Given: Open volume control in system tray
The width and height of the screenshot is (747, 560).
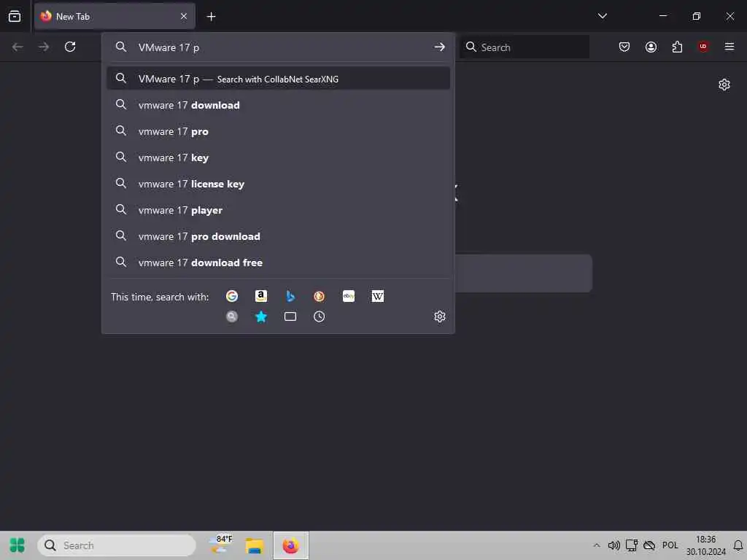Looking at the screenshot, I should click(614, 545).
